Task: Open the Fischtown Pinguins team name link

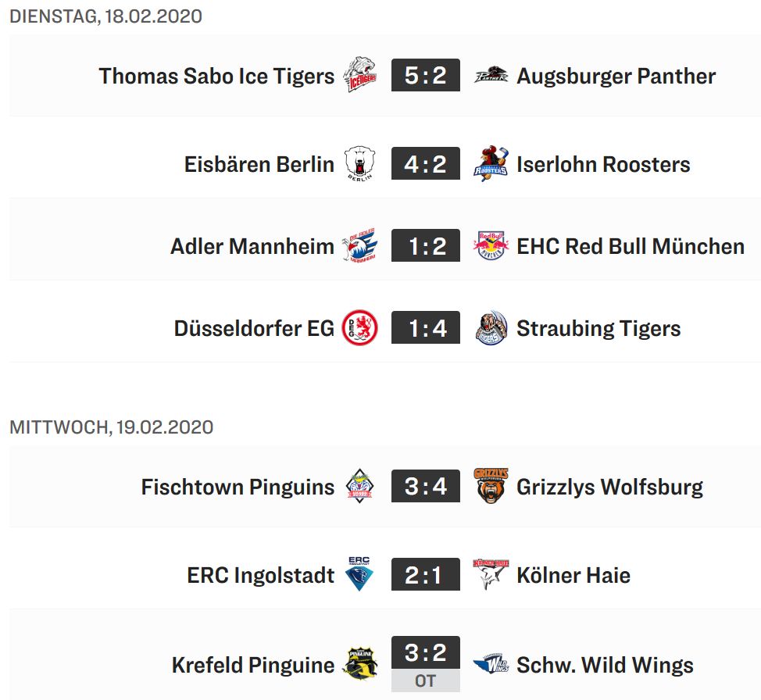Action: tap(238, 487)
